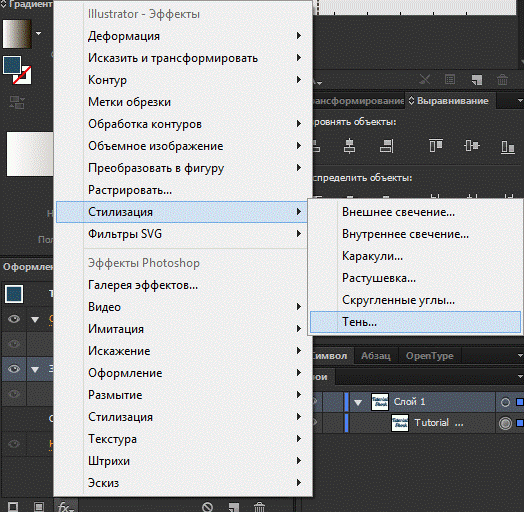
Task: Click the delete trash icon above Align panel
Action: point(502,80)
